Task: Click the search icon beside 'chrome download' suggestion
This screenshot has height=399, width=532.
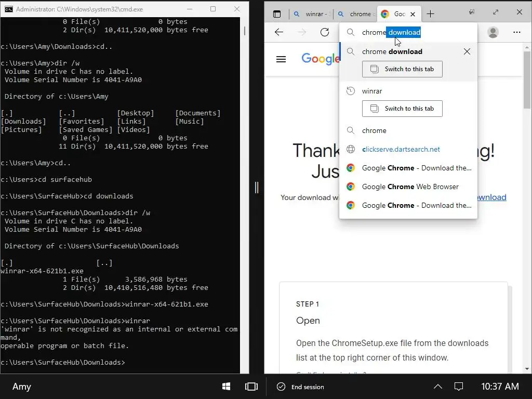Action: click(351, 51)
